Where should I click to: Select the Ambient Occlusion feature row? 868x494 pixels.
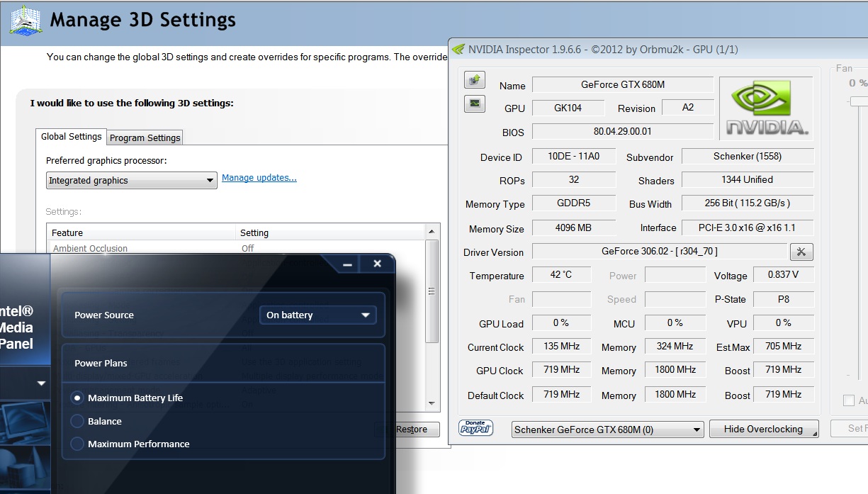(236, 249)
